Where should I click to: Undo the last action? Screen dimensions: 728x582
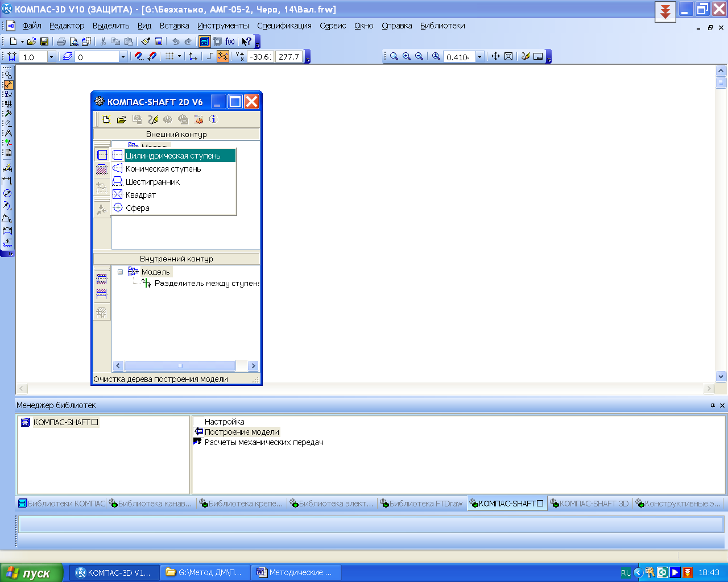click(x=176, y=41)
